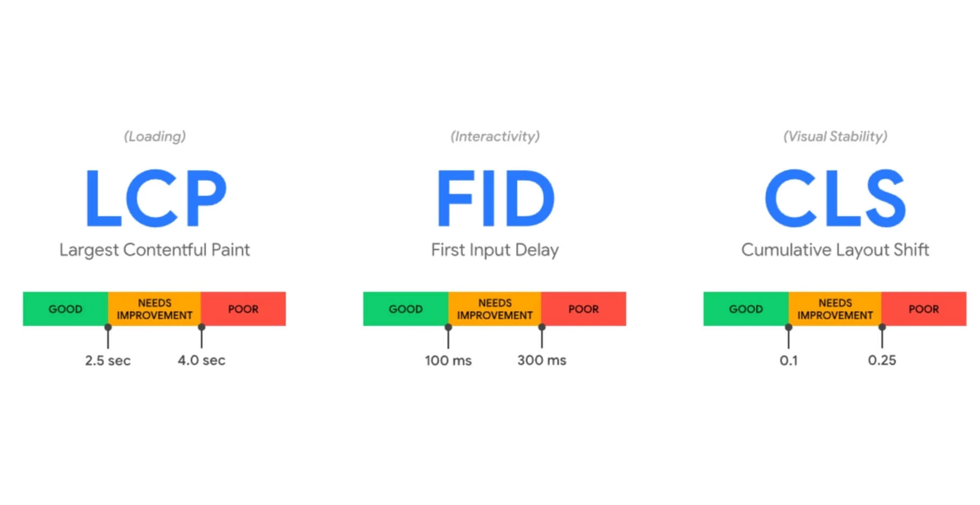Viewport: 980px width, 505px height.
Task: Click the 4.0 sec threshold marker
Action: [201, 336]
